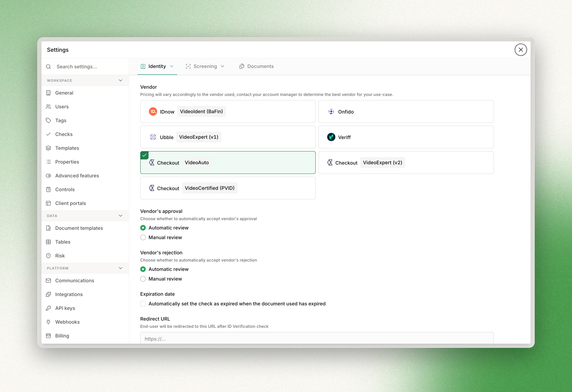Click the Ubble logo icon
572x392 pixels.
point(153,137)
